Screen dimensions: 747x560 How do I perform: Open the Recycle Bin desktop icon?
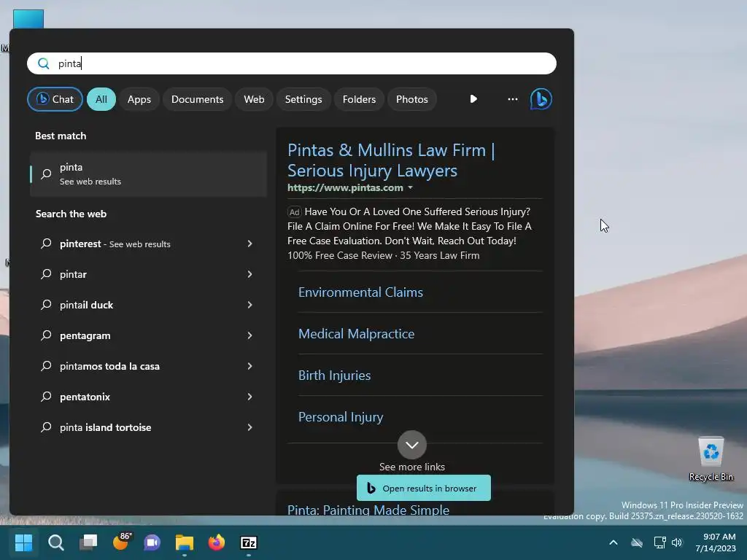pyautogui.click(x=711, y=459)
